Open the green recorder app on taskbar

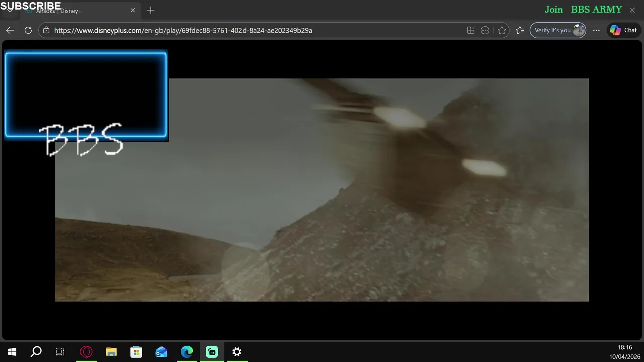pyautogui.click(x=212, y=352)
